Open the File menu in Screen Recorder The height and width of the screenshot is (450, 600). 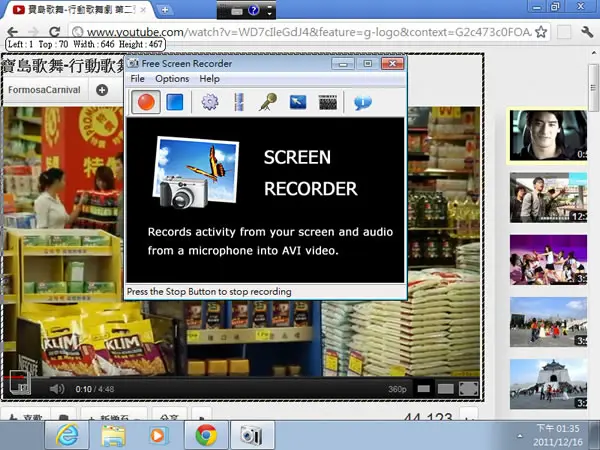click(x=137, y=79)
